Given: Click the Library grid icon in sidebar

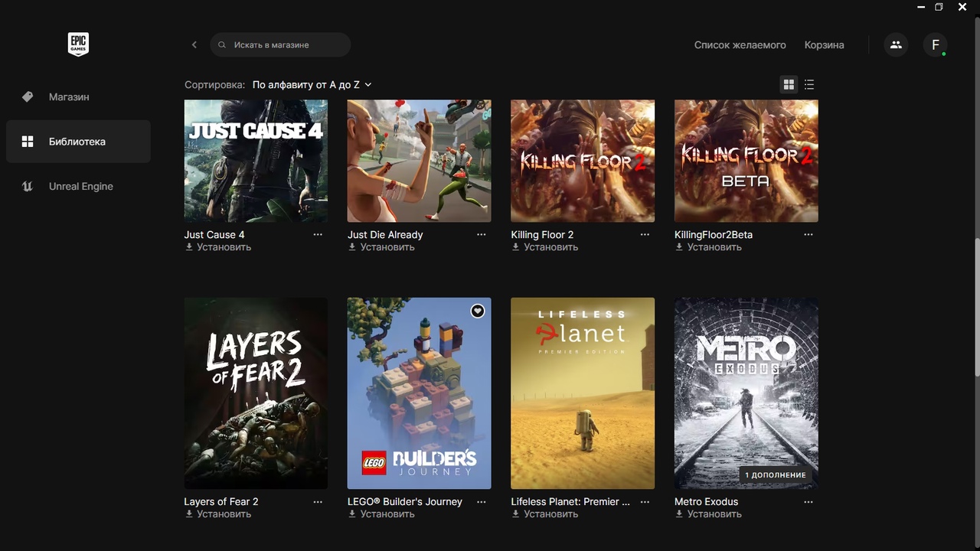Looking at the screenshot, I should click(x=28, y=142).
